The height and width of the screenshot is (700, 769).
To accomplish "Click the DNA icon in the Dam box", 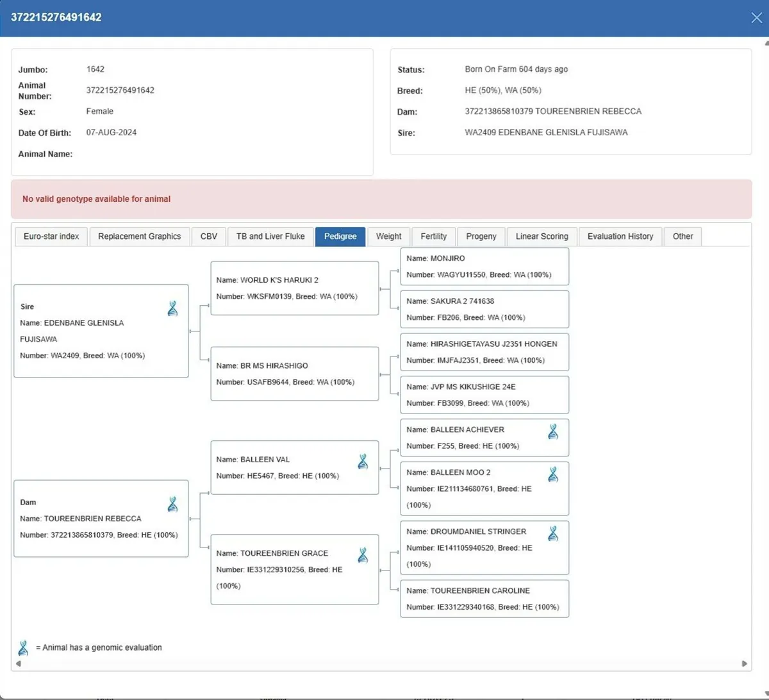I will point(172,504).
